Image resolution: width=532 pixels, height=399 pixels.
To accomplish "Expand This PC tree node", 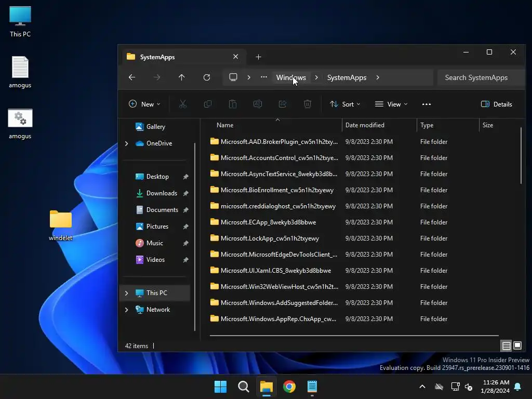I will pyautogui.click(x=127, y=293).
